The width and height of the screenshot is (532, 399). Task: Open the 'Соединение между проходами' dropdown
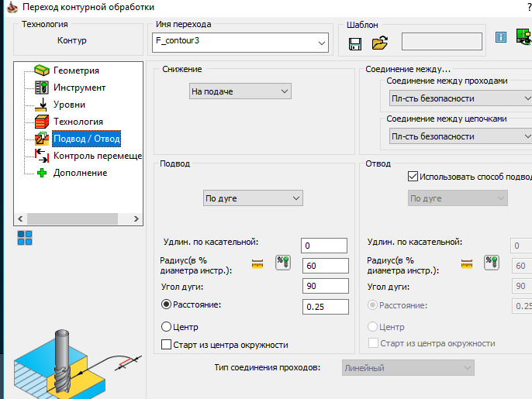click(459, 98)
